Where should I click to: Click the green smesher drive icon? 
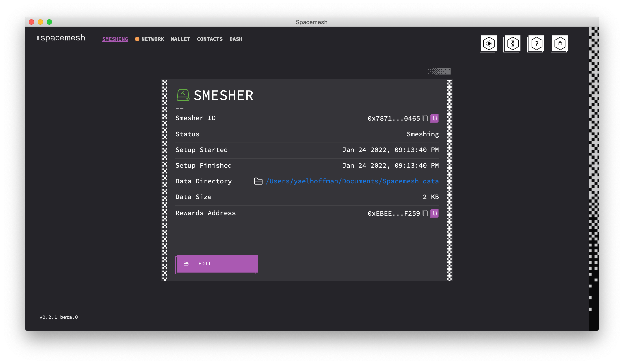183,95
